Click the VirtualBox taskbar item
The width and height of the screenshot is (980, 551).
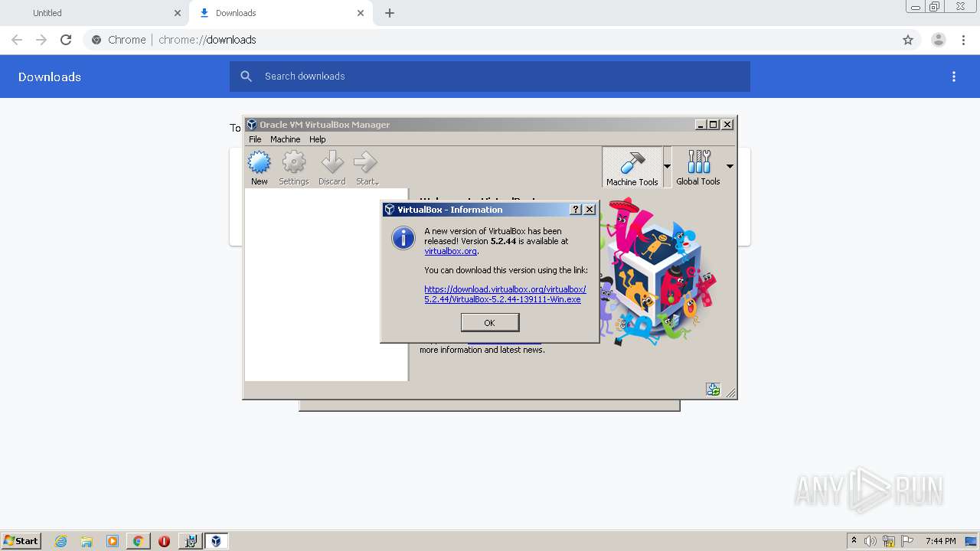pyautogui.click(x=217, y=541)
